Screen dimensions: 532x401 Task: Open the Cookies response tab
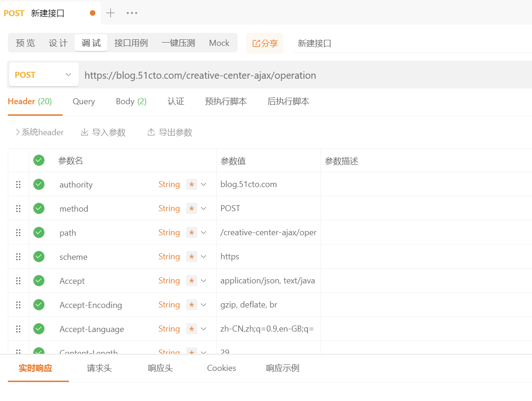pyautogui.click(x=221, y=368)
